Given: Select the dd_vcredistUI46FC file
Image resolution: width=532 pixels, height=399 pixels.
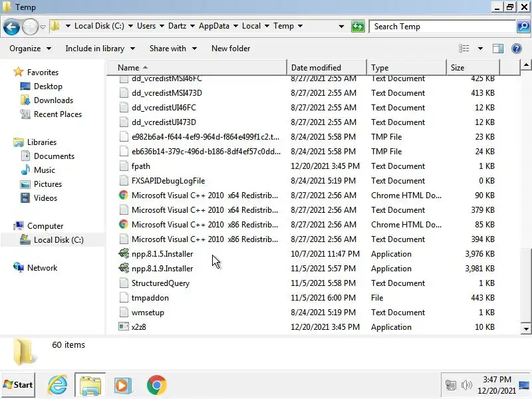Looking at the screenshot, I should point(164,108).
